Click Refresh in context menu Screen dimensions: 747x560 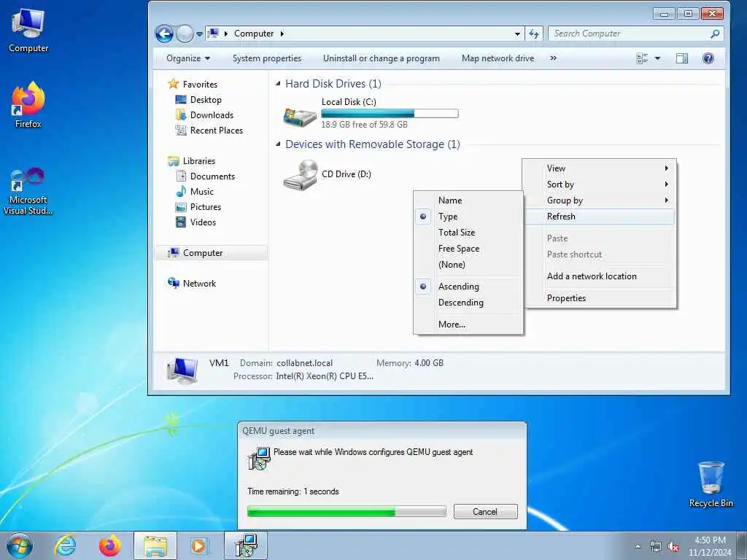click(x=600, y=216)
